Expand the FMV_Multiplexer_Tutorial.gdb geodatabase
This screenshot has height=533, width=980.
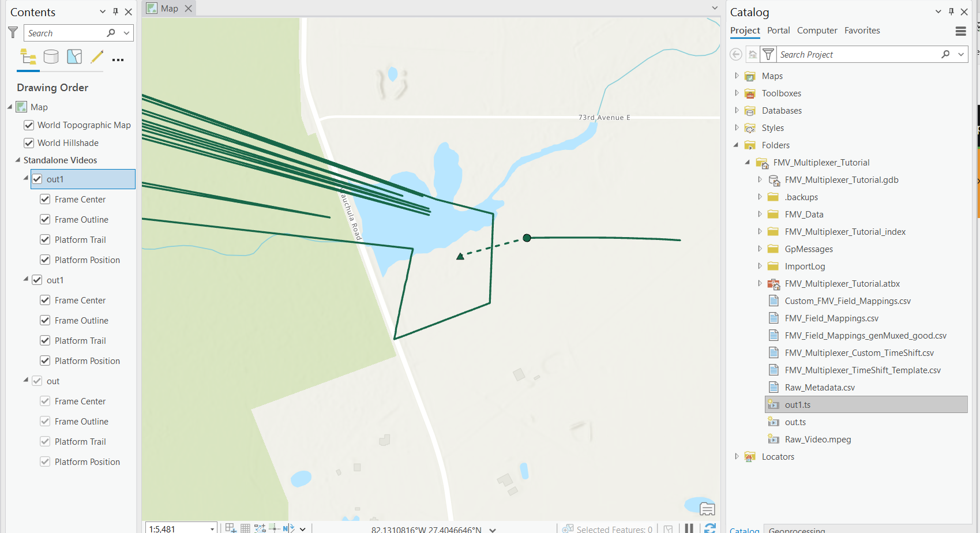pos(760,179)
